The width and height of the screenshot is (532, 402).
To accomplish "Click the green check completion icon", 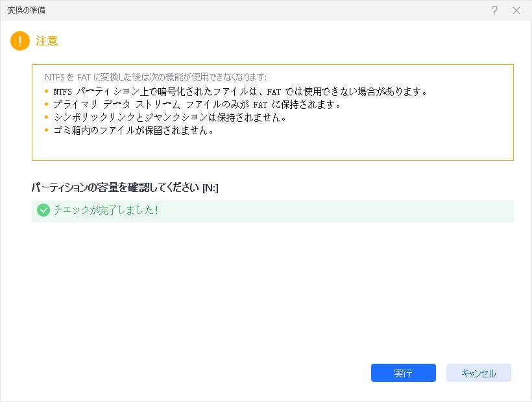I will click(43, 210).
